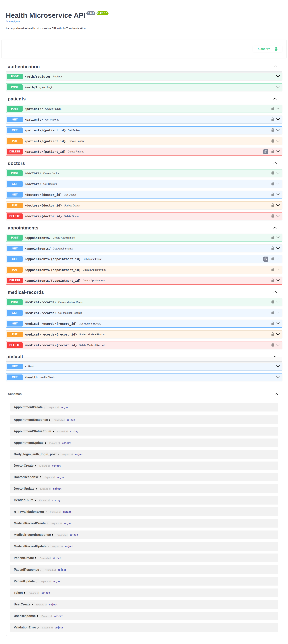288x644 pixels.
Task: Open the /openapi.json link
Action: (x=13, y=21)
